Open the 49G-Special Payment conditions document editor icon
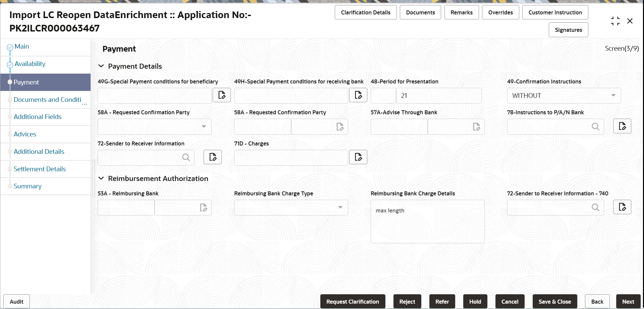This screenshot has height=309, width=644. (x=221, y=95)
